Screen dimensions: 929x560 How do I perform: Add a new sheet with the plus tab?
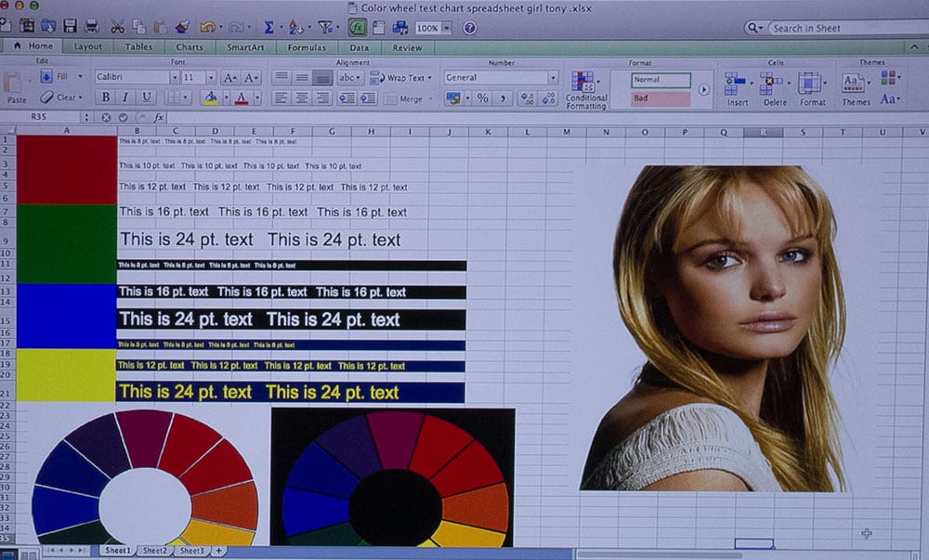click(218, 551)
